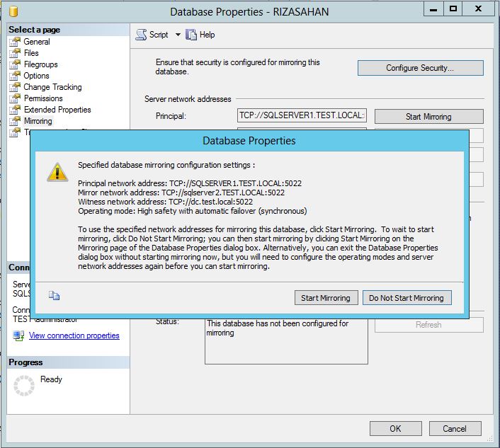Click the Do Not Start Mirroring button
This screenshot has height=448, width=500.
coord(406,298)
